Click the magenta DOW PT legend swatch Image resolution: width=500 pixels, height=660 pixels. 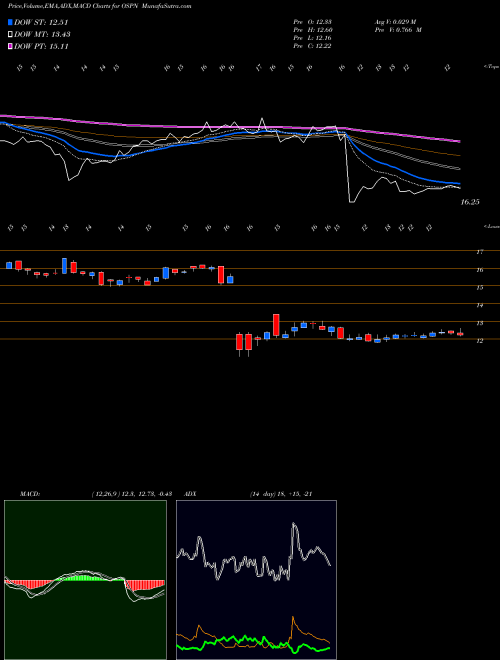(x=10, y=46)
